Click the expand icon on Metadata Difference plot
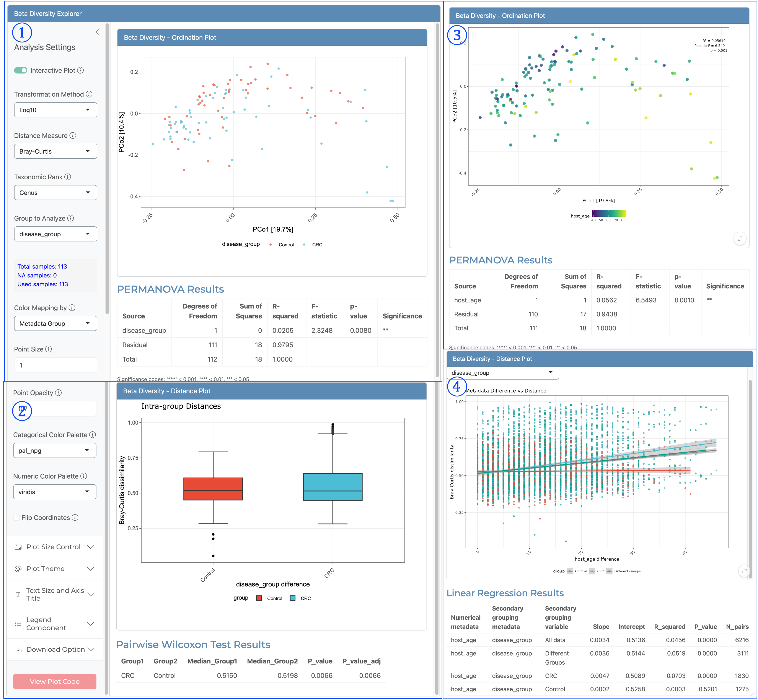 pyautogui.click(x=744, y=571)
